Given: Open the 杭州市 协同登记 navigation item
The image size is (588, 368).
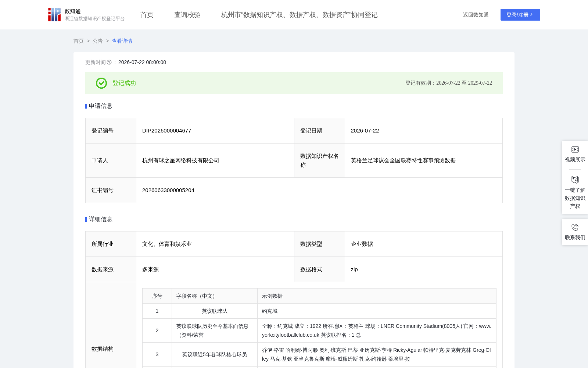Looking at the screenshot, I should (x=300, y=15).
